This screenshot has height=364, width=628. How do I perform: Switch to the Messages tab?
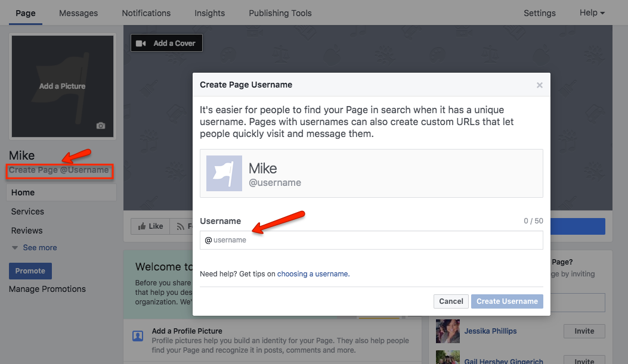tap(78, 13)
